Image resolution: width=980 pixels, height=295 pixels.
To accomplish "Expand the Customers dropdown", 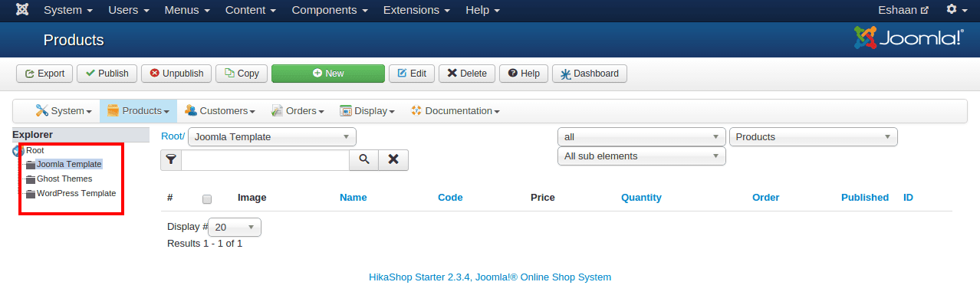I will [219, 111].
